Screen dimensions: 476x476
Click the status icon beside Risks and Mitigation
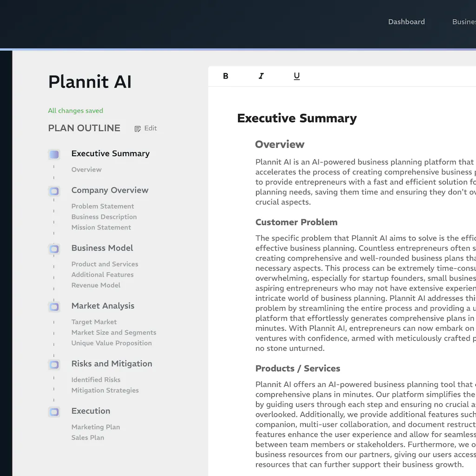(x=54, y=364)
